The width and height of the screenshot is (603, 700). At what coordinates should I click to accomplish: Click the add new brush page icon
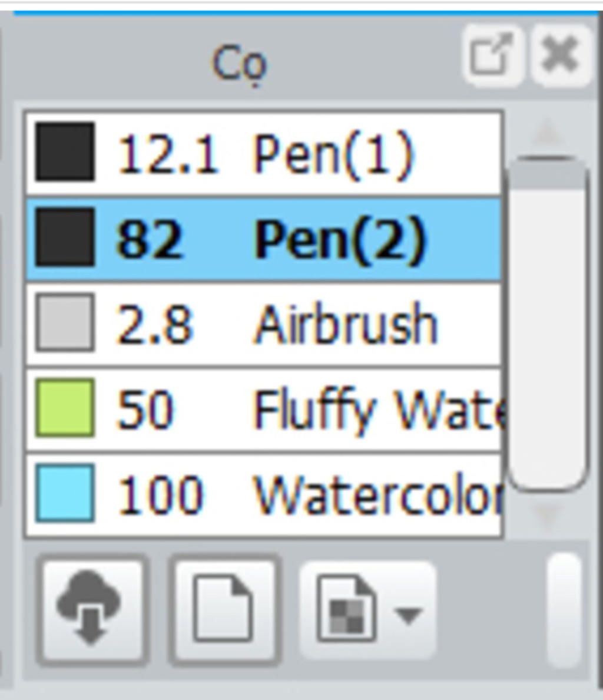point(225,610)
